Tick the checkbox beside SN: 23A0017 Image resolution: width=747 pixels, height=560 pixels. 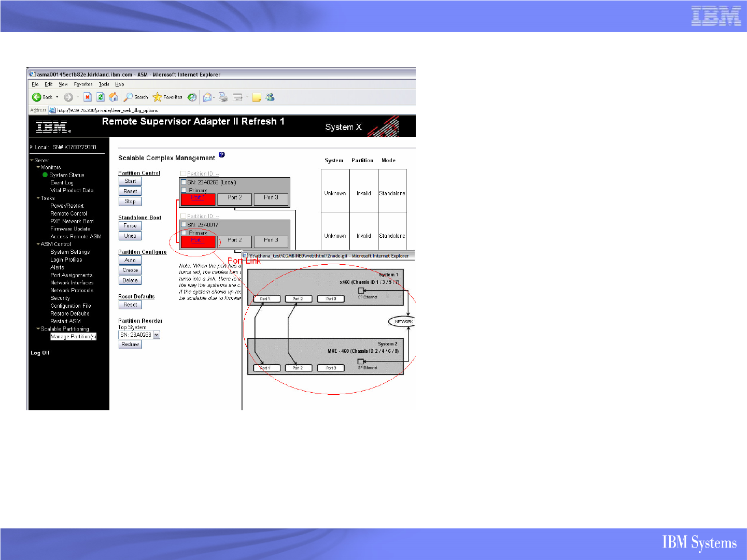click(184, 224)
